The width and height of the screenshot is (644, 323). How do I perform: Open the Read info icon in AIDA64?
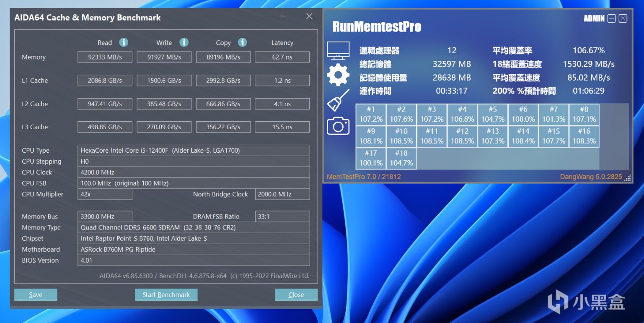(124, 42)
